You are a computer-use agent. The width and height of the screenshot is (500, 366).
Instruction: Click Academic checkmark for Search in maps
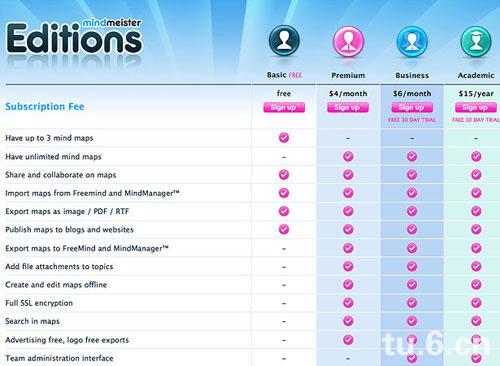click(476, 321)
